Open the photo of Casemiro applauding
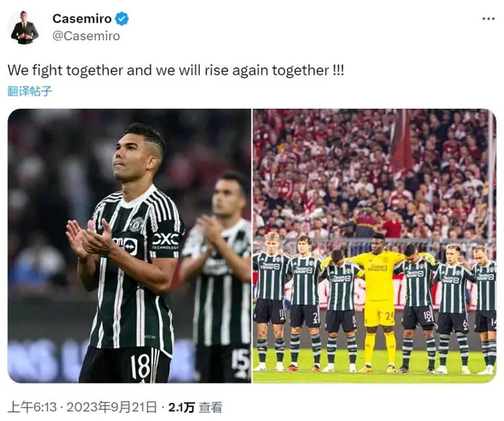The width and height of the screenshot is (504, 421). tap(129, 246)
